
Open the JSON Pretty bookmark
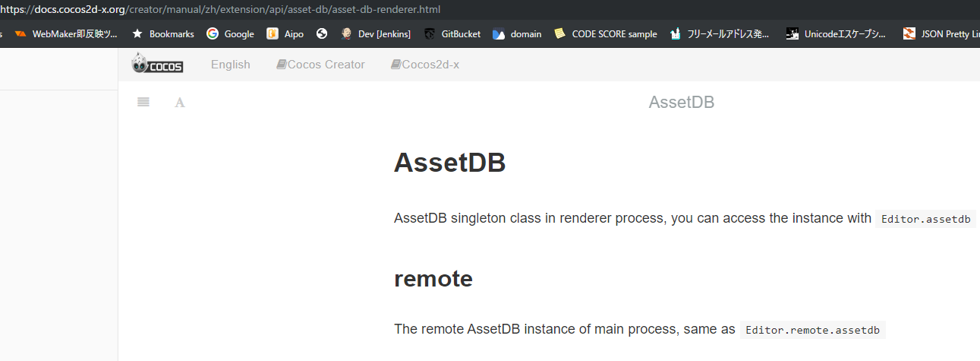point(941,33)
